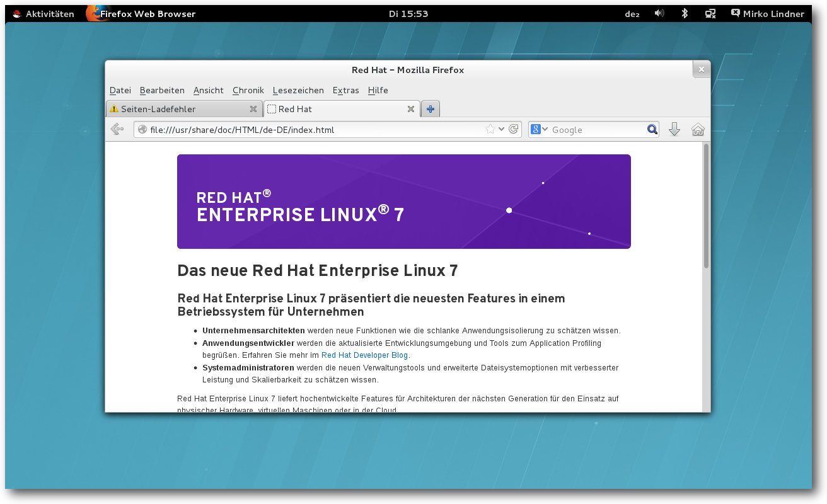Go to the home page icon
The image size is (827, 504).
point(698,129)
